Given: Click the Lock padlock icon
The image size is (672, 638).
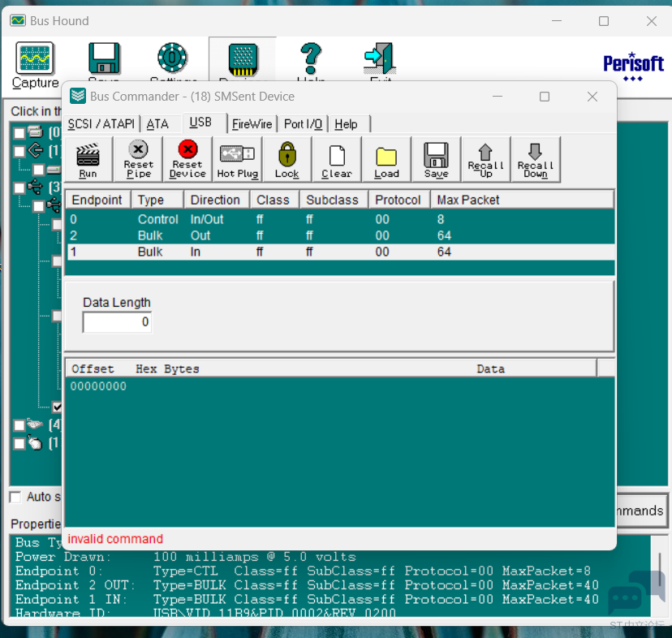Looking at the screenshot, I should click(287, 160).
